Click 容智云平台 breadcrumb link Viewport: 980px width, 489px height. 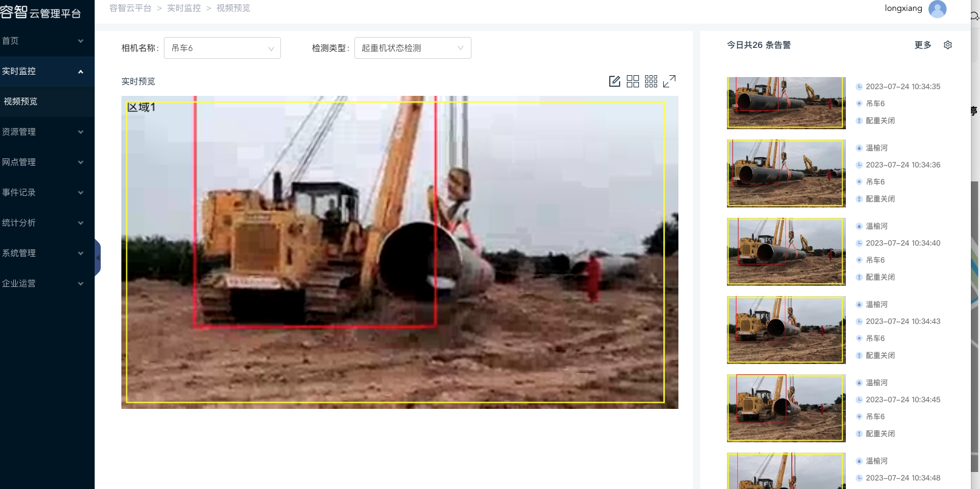tap(130, 8)
